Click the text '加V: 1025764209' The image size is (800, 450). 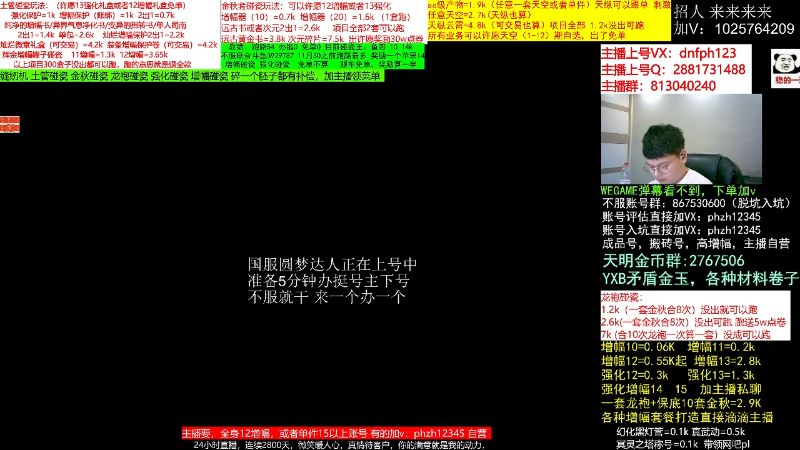point(734,29)
